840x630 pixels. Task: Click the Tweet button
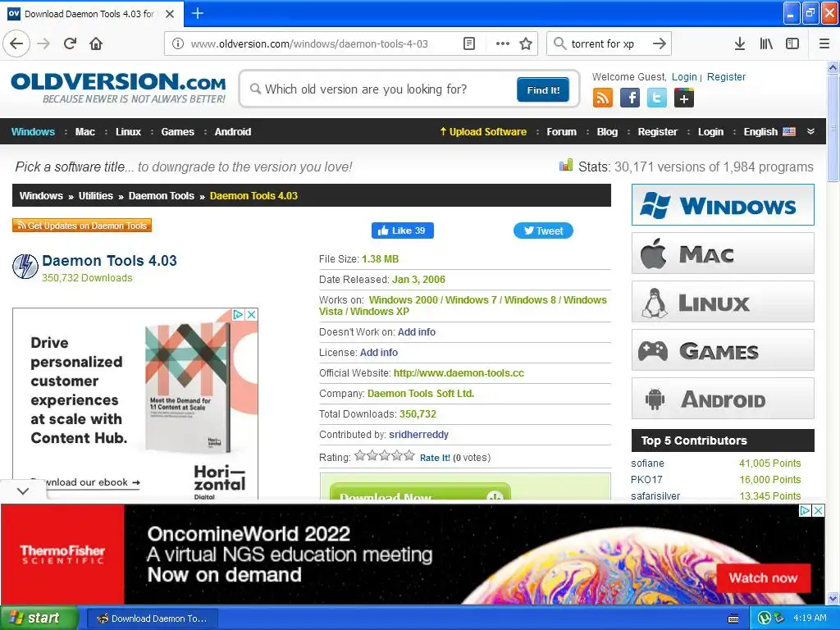(x=543, y=231)
